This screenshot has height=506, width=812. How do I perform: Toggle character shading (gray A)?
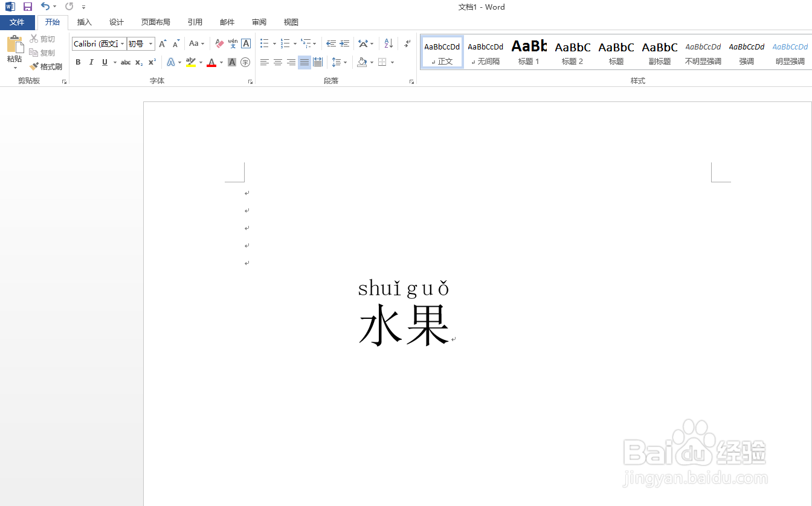pos(232,62)
